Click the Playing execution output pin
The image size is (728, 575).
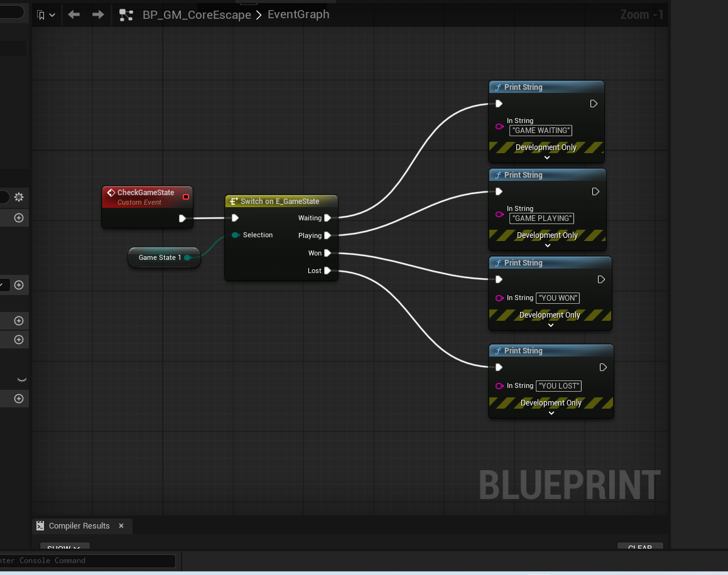tap(327, 236)
